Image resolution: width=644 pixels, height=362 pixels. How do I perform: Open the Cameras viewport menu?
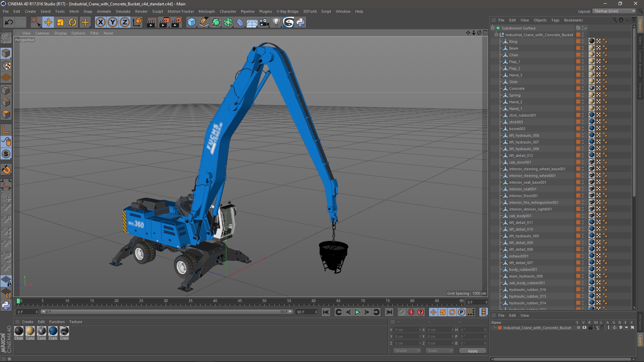[x=42, y=33]
